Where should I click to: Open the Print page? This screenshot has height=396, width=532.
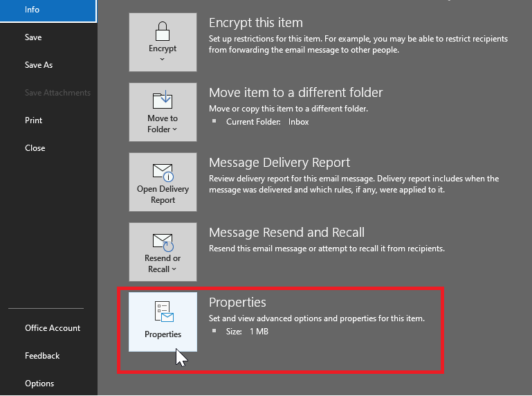pyautogui.click(x=34, y=120)
